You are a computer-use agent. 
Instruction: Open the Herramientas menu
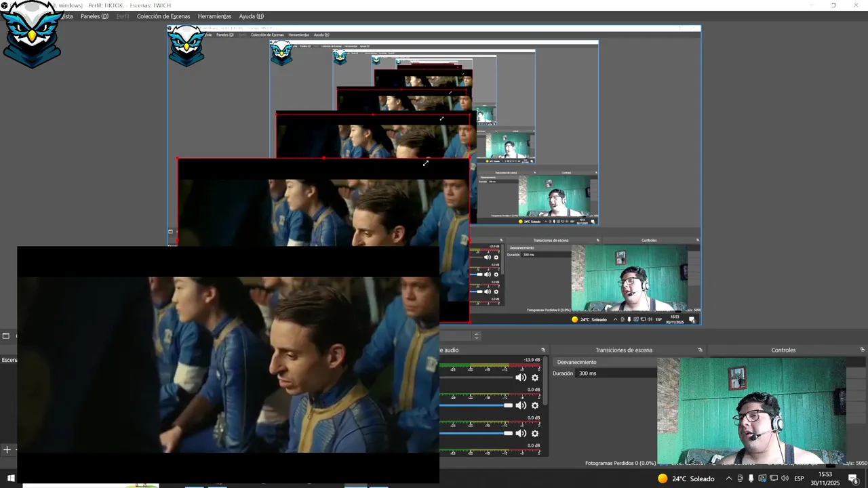point(214,16)
